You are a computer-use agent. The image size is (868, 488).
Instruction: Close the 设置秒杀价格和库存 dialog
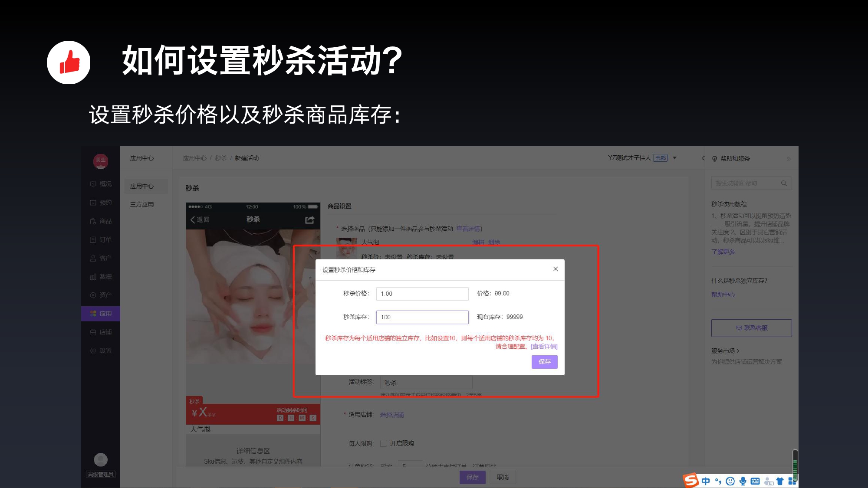click(x=556, y=269)
